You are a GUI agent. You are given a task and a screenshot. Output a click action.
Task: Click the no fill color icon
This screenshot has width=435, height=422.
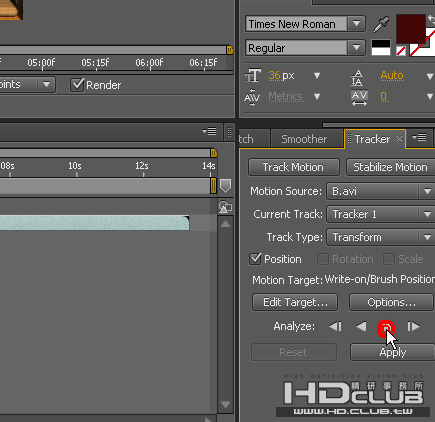tap(401, 51)
